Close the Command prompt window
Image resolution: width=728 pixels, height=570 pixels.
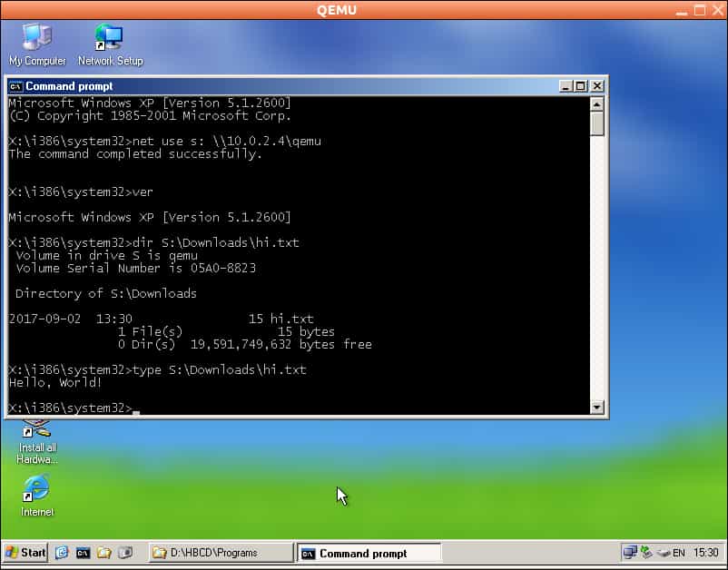click(597, 86)
